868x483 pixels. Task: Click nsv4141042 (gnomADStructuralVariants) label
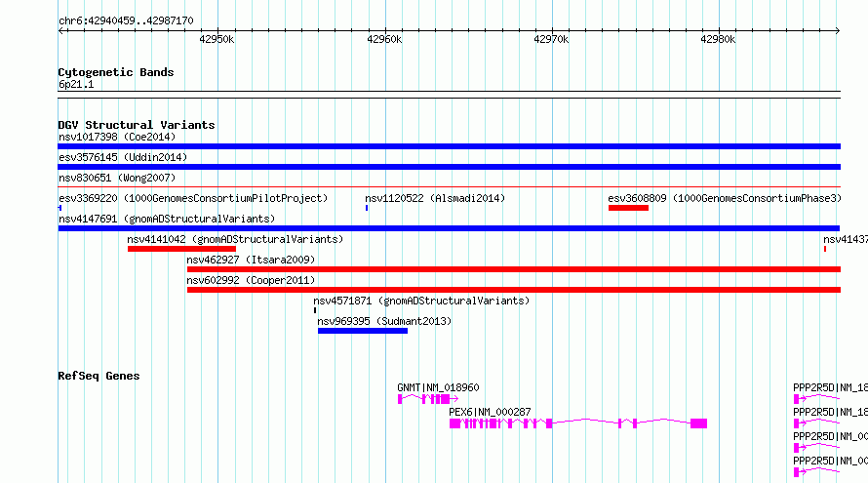[235, 239]
